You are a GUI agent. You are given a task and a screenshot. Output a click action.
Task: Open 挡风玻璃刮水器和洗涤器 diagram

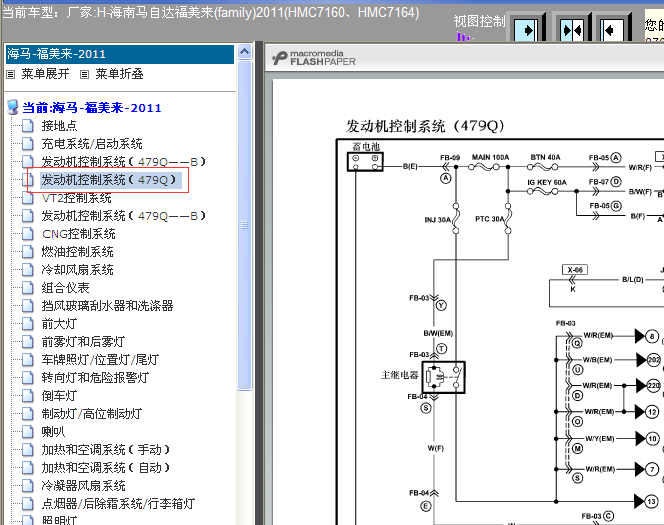click(x=107, y=306)
